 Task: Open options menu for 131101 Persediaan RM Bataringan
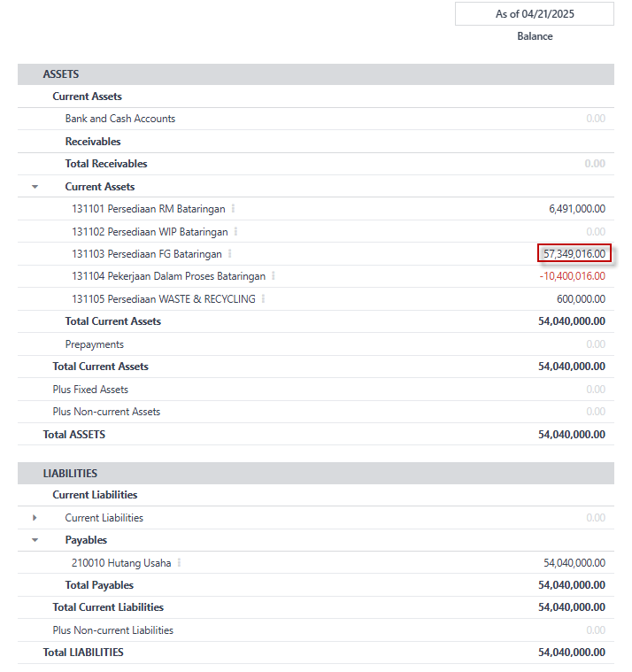tap(233, 209)
